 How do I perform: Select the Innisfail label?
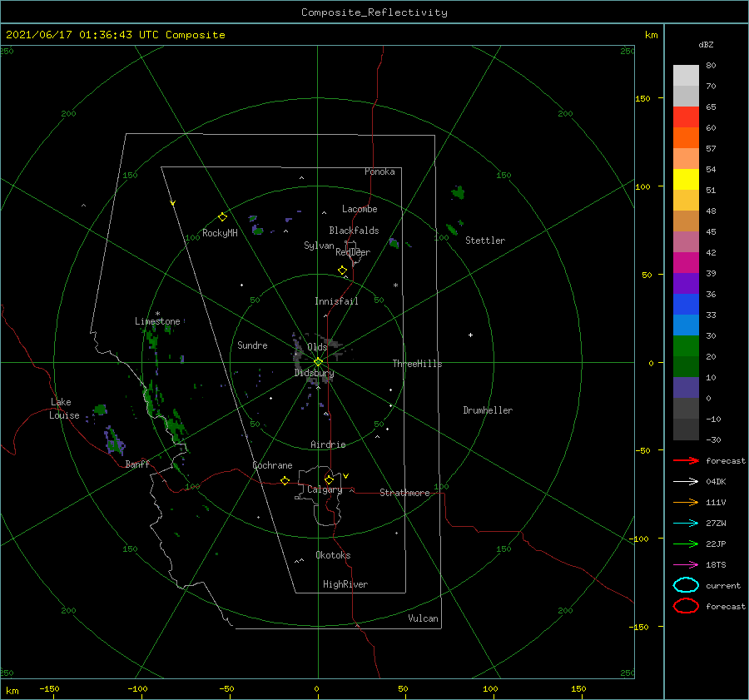coord(336,301)
